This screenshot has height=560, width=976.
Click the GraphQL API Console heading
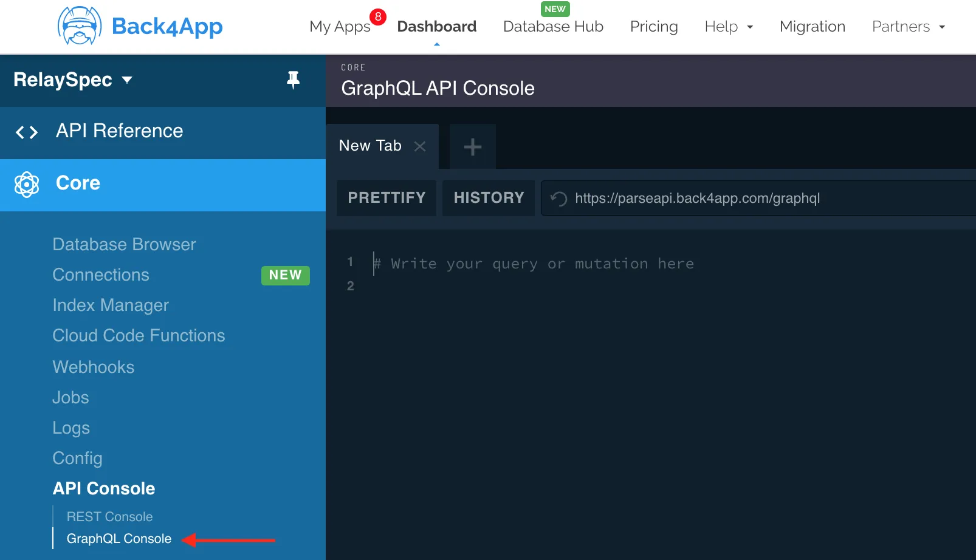click(x=438, y=88)
